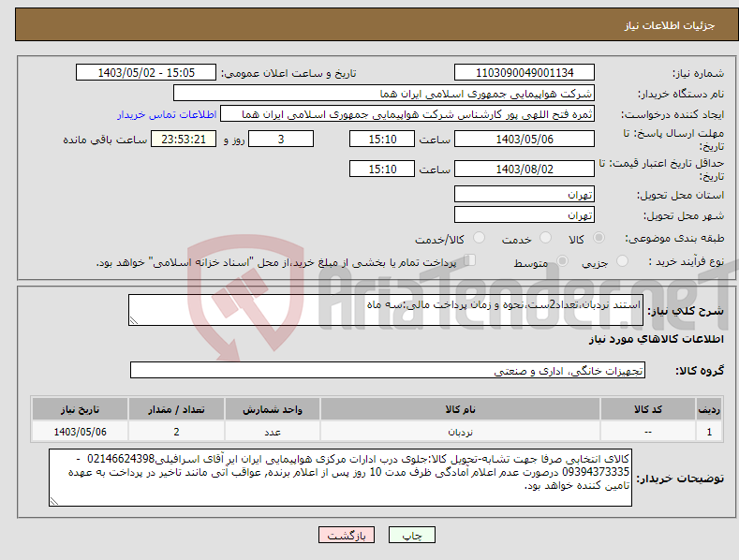739x560 pixels.
Task: Select the کالا radio button
Action: coord(599,238)
